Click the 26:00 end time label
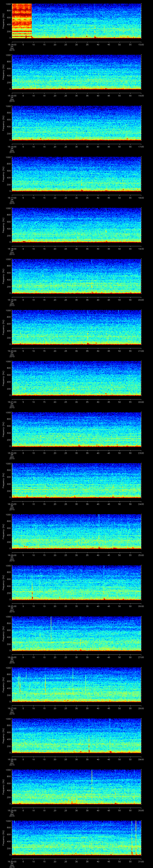153x868 pixels. click(141, 606)
